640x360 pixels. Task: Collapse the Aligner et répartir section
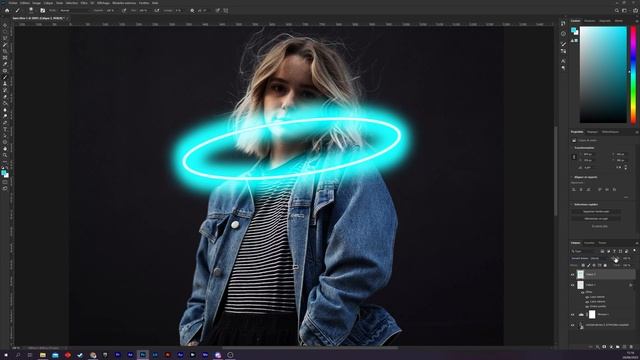pos(571,177)
